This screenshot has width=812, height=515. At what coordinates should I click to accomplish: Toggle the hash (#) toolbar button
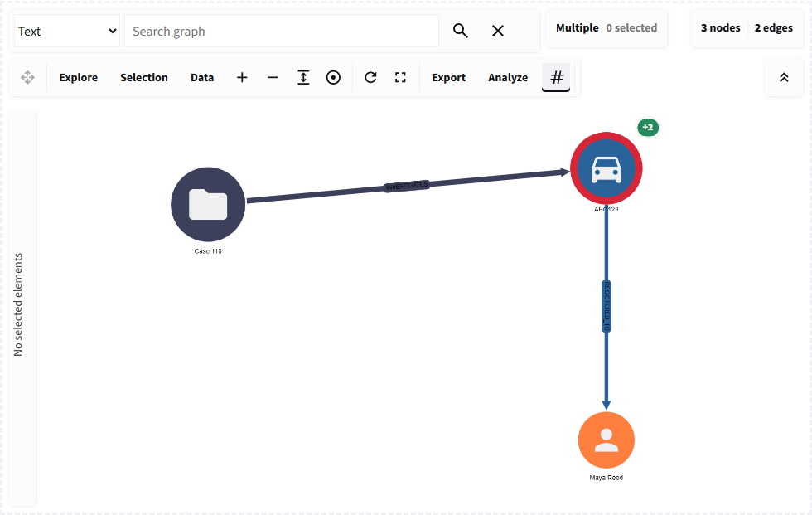(x=556, y=78)
